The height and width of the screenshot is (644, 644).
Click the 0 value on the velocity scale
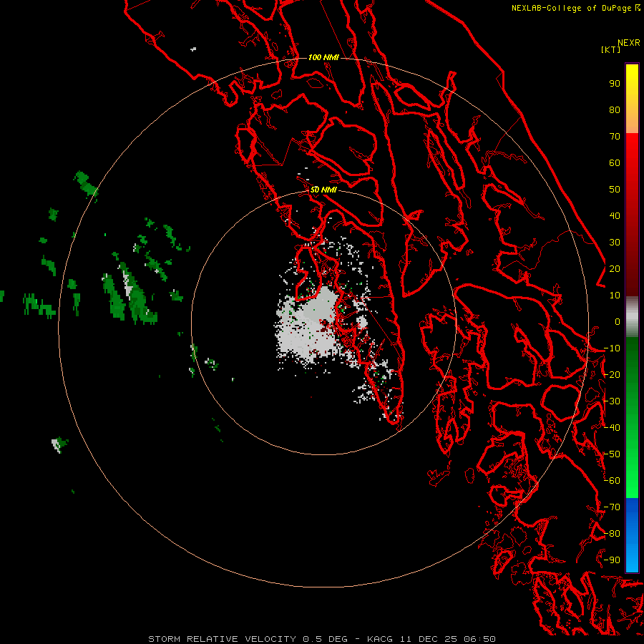point(618,322)
